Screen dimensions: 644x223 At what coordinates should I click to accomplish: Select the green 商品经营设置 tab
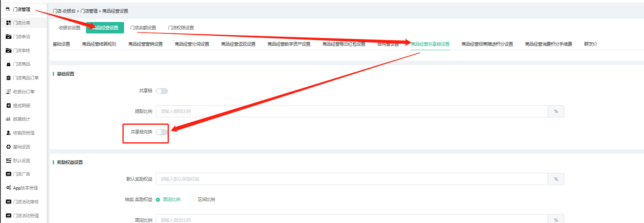[x=105, y=28]
